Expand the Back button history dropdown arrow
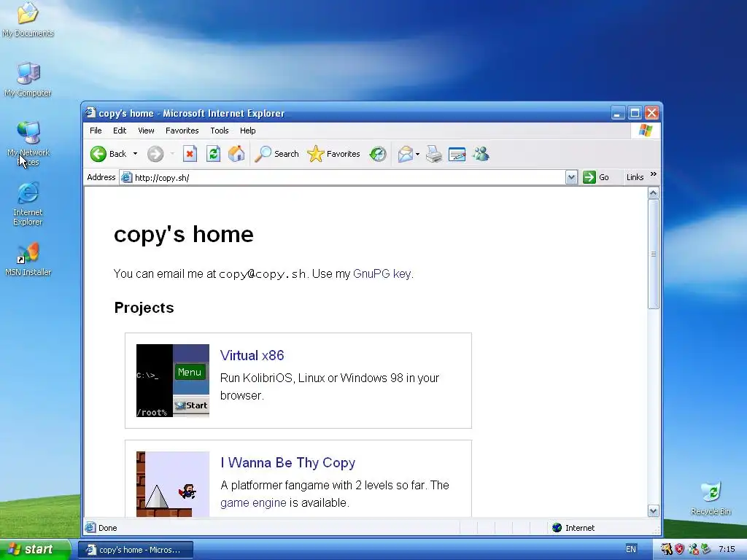This screenshot has width=747, height=560. (x=135, y=154)
